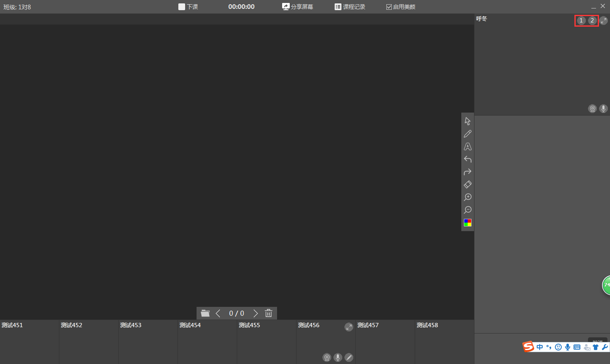Click the undo arrow in whiteboard toolbar
Image resolution: width=610 pixels, height=364 pixels.
coord(467,159)
